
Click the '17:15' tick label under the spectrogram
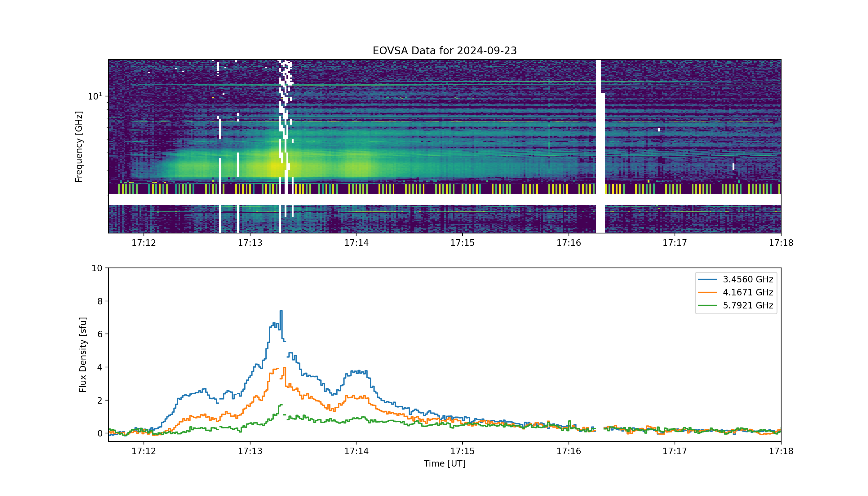point(463,243)
